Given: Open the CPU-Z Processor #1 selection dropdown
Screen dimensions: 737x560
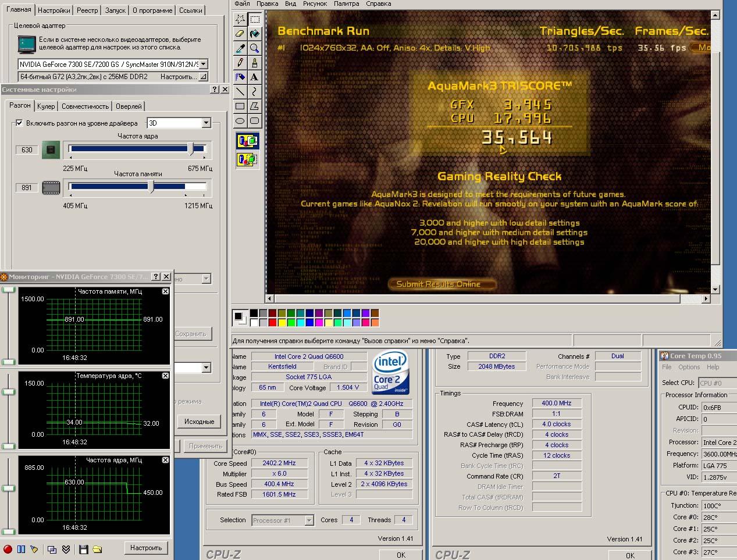Looking at the screenshot, I should coord(309,520).
